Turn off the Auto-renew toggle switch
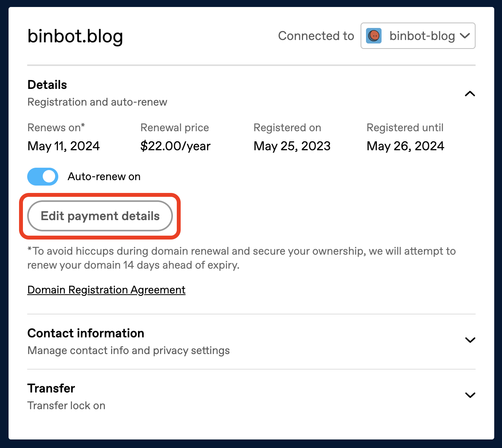 (x=43, y=177)
